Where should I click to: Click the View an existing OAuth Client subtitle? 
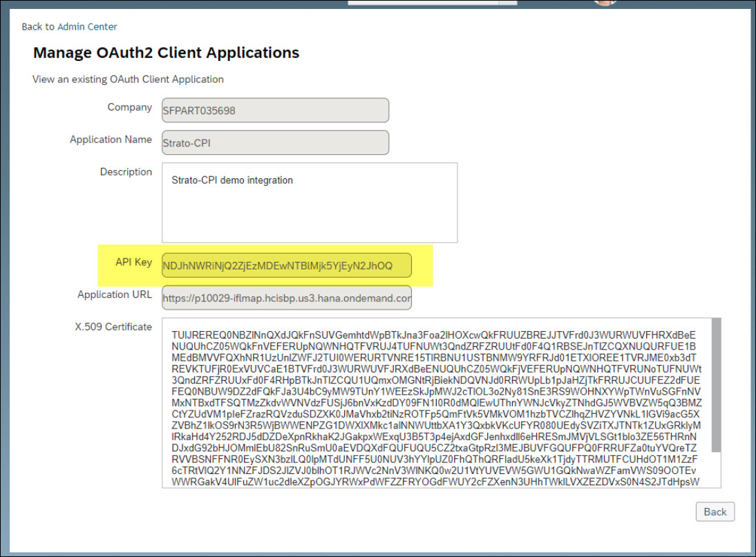coord(128,79)
